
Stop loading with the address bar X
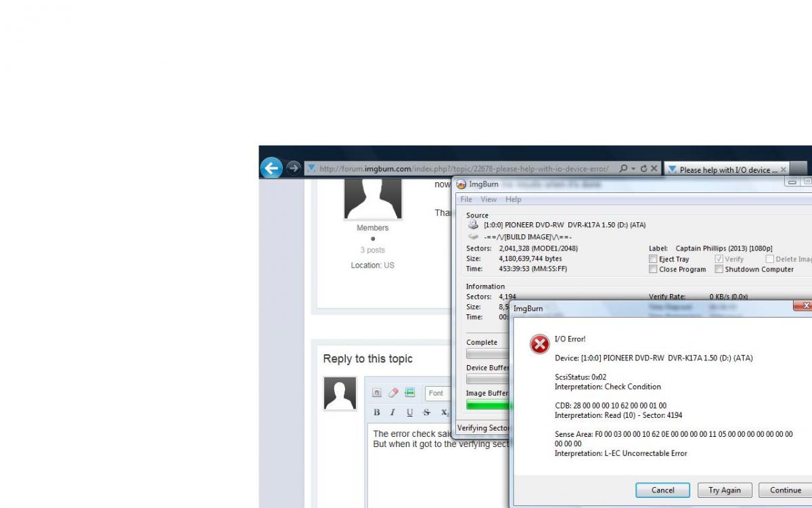click(654, 169)
